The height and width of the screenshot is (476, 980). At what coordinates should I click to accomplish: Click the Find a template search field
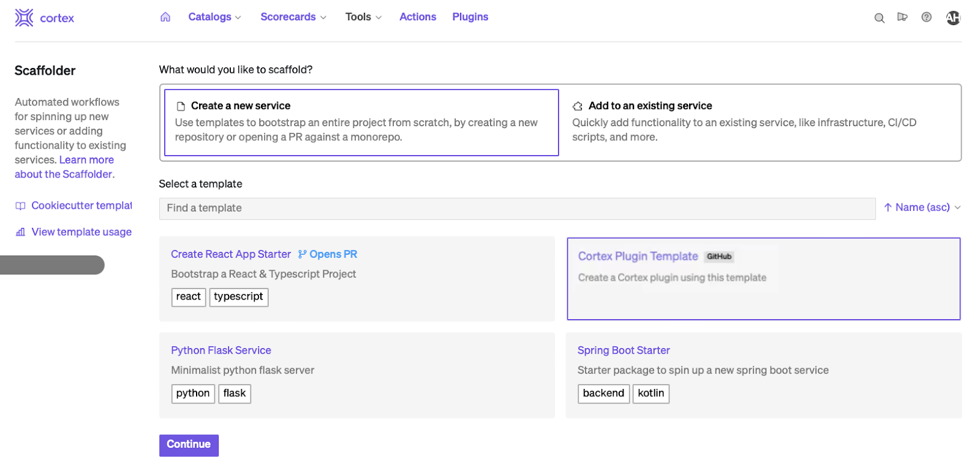[517, 208]
